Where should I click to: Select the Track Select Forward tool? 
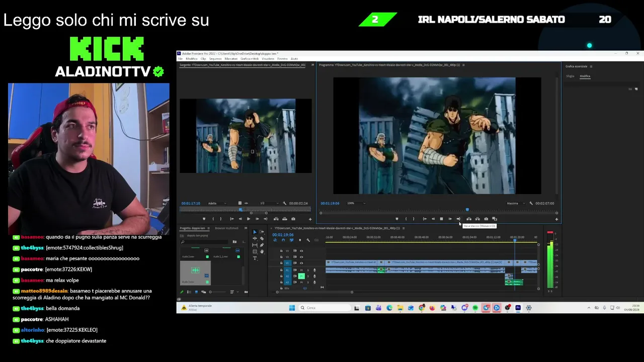click(x=262, y=232)
